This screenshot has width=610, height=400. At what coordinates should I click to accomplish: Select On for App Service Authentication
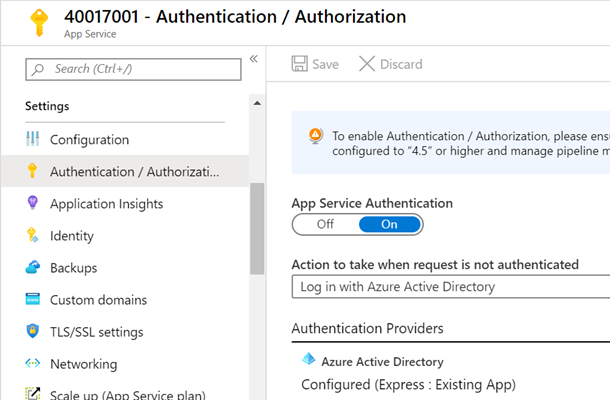click(389, 224)
